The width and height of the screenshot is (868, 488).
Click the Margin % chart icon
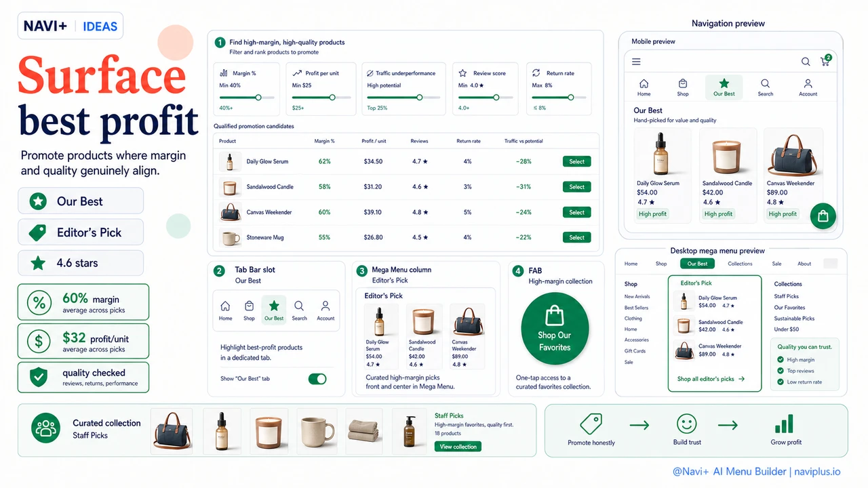click(224, 73)
